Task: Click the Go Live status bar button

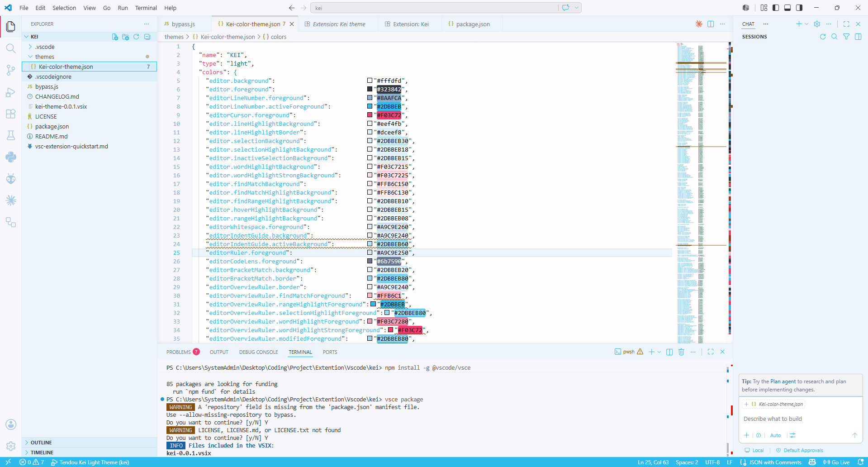Action: coord(836,462)
